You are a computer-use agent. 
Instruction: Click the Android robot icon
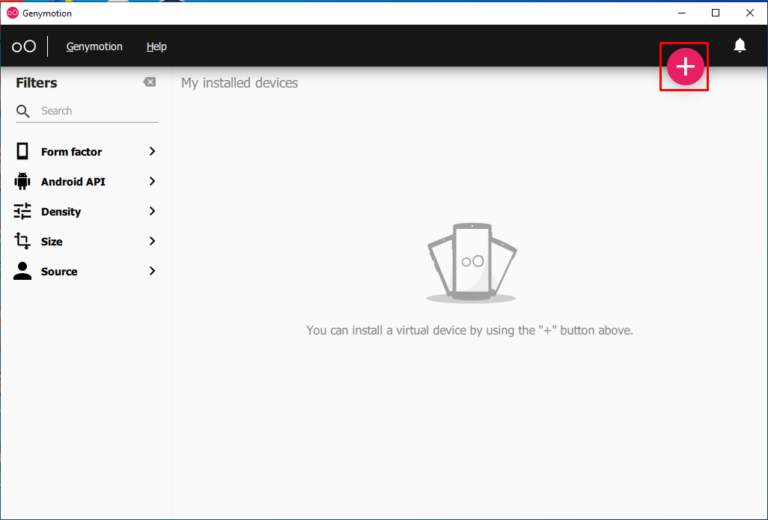tap(22, 181)
